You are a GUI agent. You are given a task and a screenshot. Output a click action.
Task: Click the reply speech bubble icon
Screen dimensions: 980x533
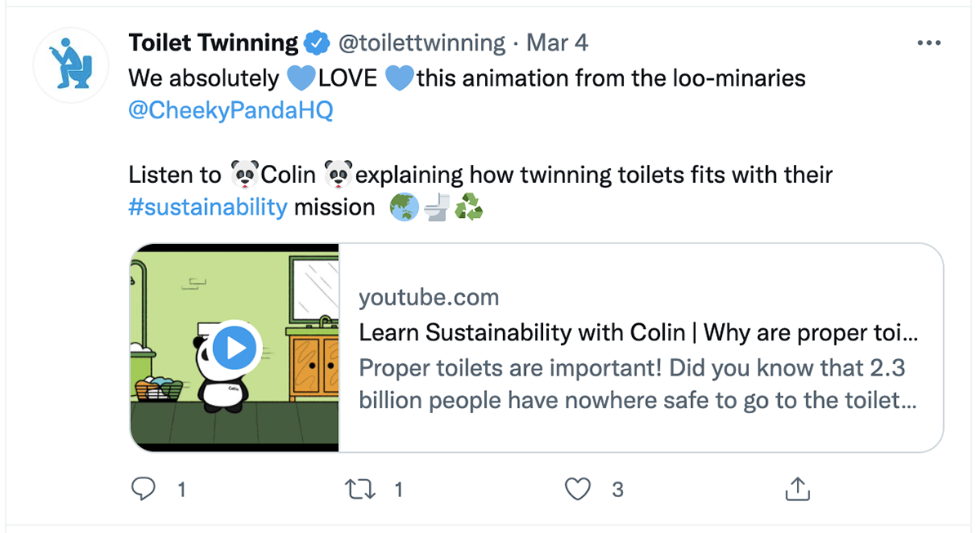(x=144, y=489)
